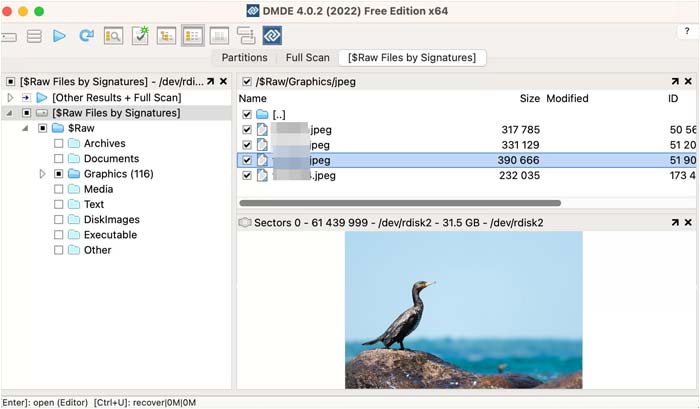Maximize the jpeg file list panel
This screenshot has width=700, height=409.
tap(675, 81)
